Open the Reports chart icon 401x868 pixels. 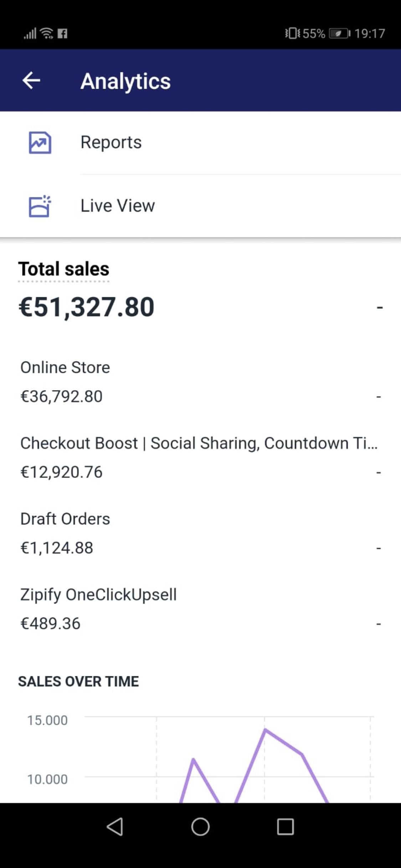40,143
